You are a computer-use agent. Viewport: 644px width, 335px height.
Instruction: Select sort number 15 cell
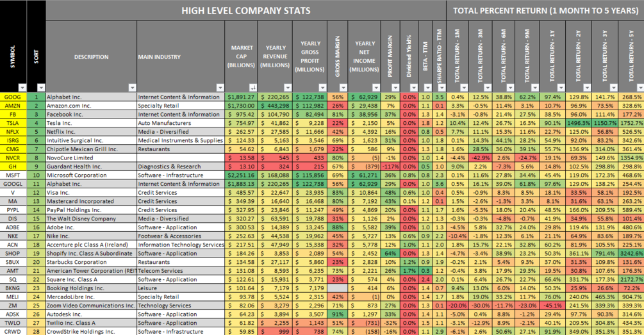36,218
